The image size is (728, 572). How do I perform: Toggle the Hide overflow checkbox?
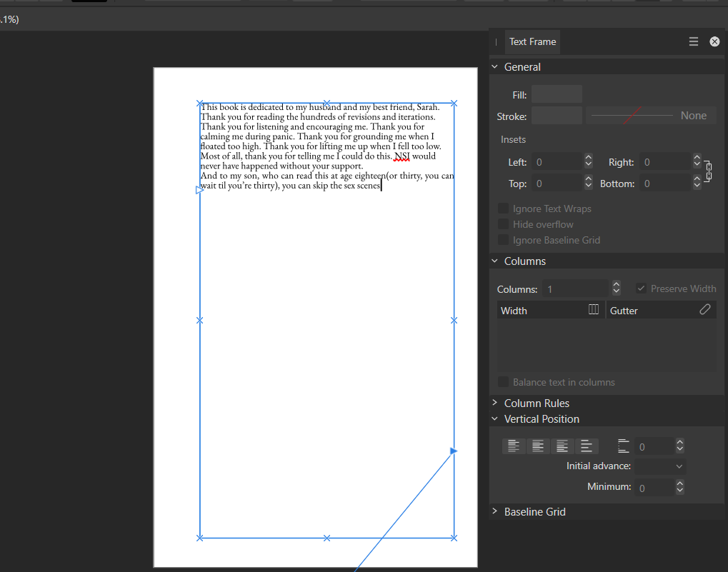(x=503, y=224)
